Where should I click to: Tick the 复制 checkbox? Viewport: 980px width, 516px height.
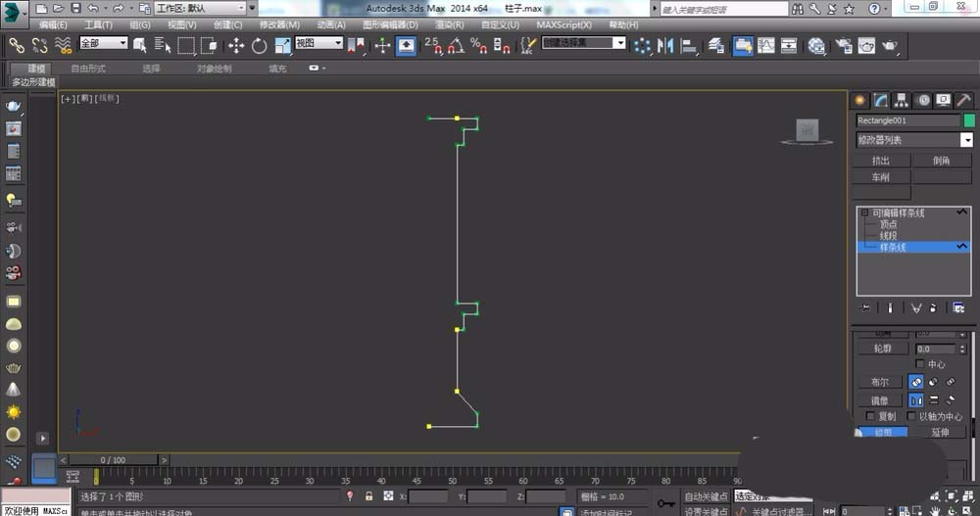coord(871,416)
